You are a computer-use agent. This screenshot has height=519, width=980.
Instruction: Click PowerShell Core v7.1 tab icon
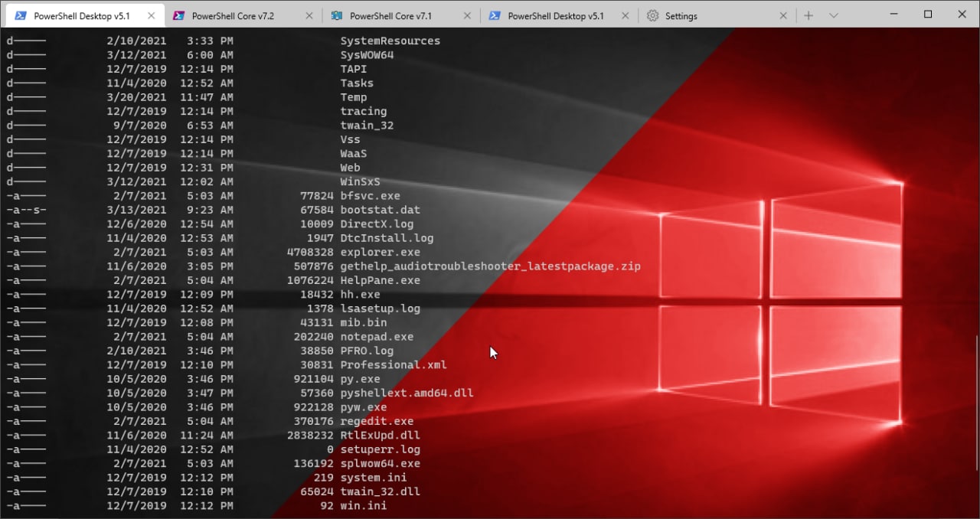[x=337, y=16]
